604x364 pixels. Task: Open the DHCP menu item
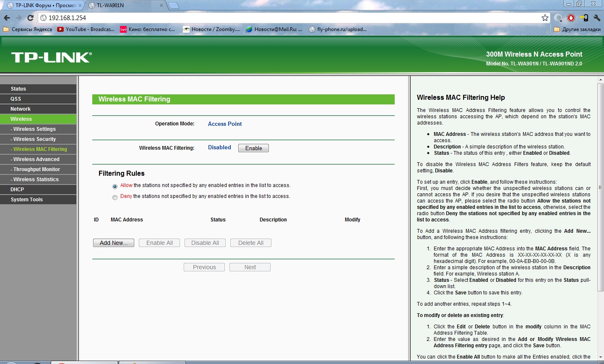(38, 190)
